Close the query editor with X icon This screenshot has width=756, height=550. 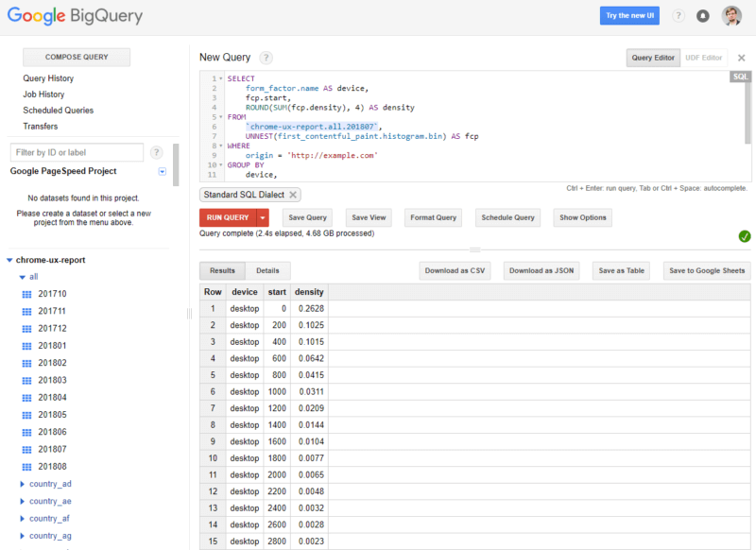tap(742, 58)
